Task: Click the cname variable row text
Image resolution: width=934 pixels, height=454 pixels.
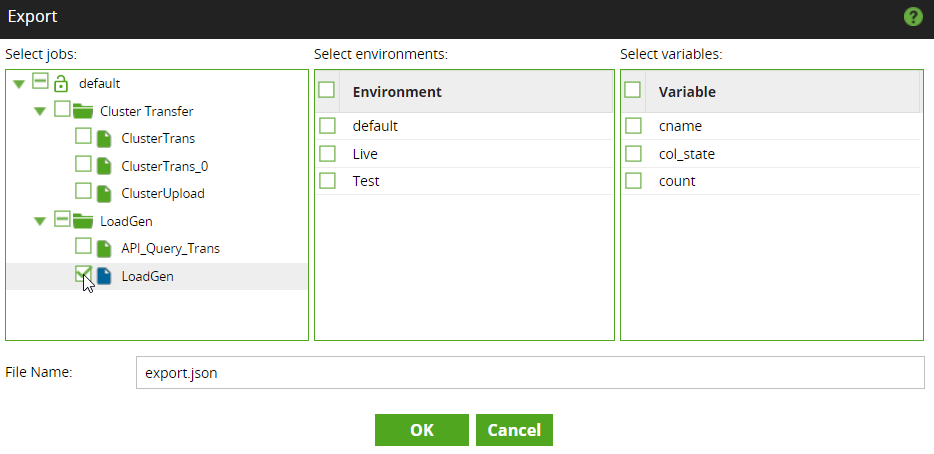Action: pos(680,126)
